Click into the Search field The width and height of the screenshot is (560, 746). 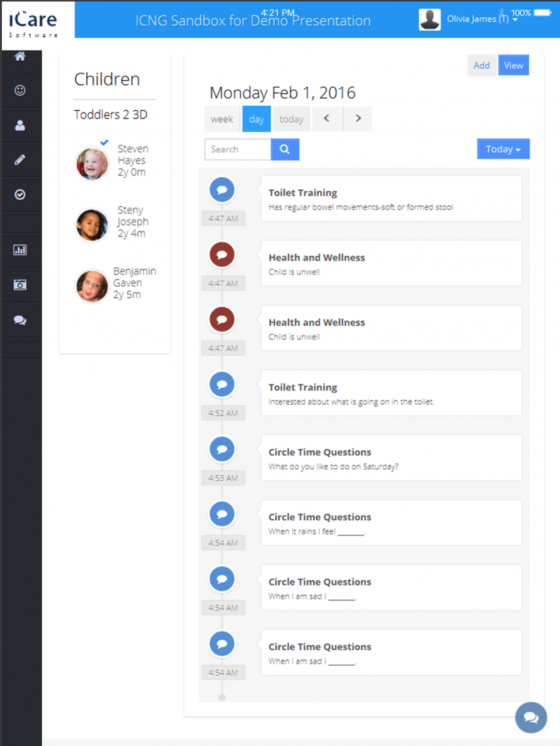[x=238, y=149]
